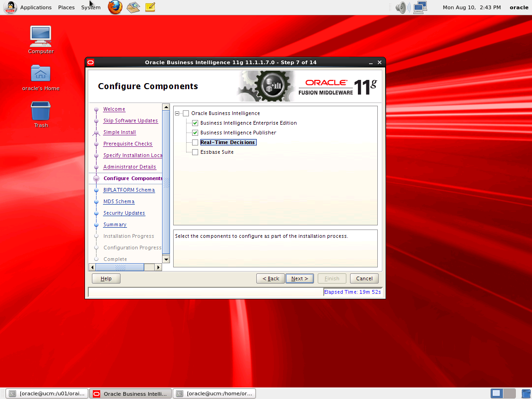Check the Oracle Business Intelligence root checkbox
This screenshot has width=532, height=399.
(186, 113)
